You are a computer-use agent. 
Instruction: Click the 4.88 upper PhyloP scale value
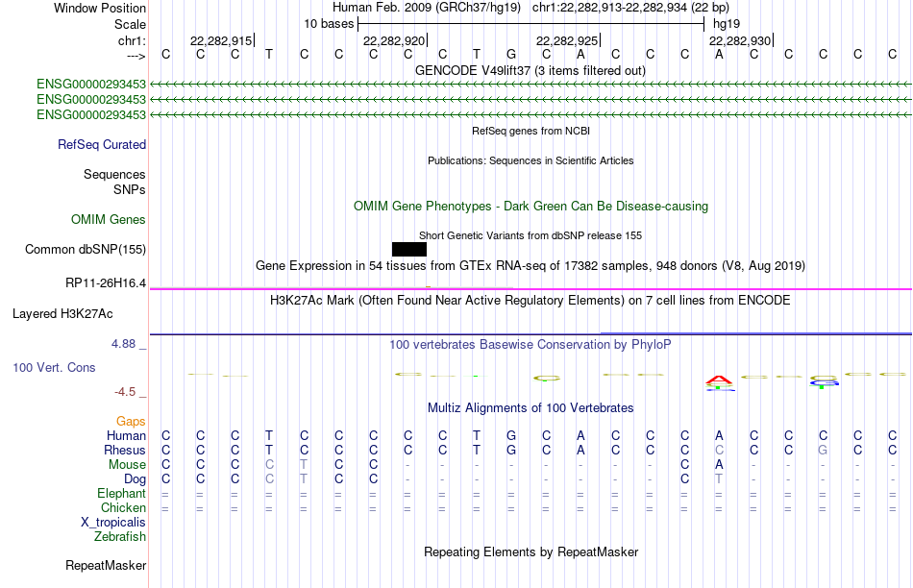tap(123, 344)
